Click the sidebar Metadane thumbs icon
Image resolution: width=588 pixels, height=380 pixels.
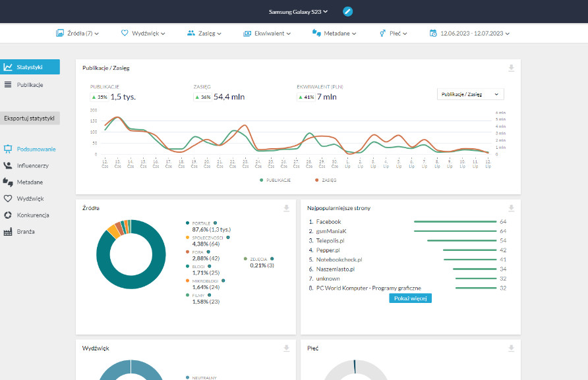point(8,182)
